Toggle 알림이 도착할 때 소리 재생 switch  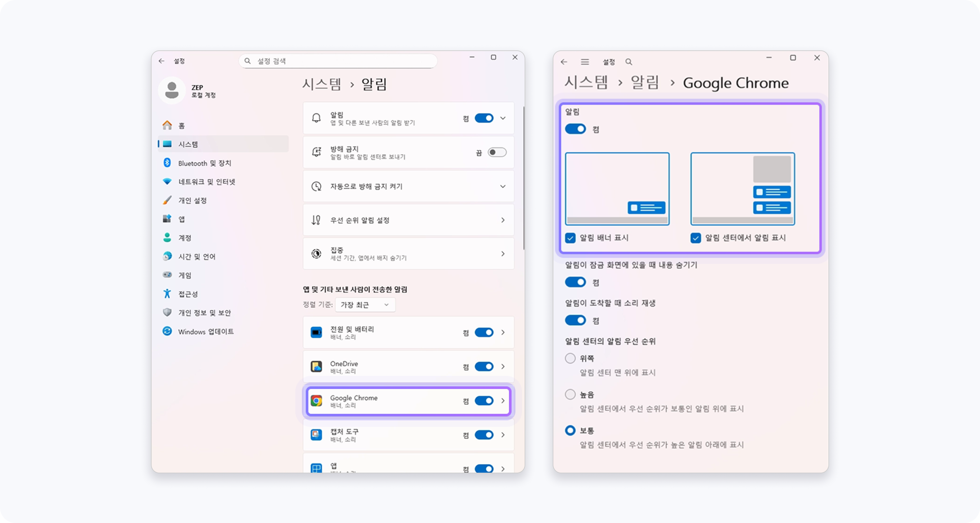tap(575, 320)
